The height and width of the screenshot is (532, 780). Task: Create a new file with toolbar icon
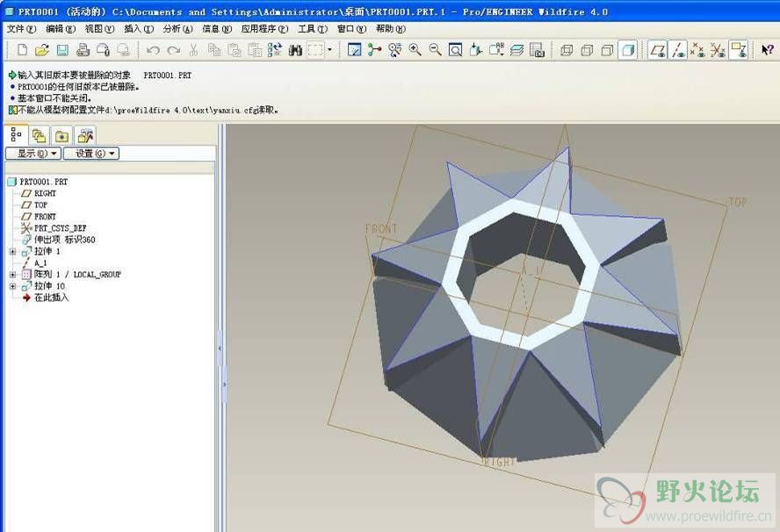pos(22,50)
